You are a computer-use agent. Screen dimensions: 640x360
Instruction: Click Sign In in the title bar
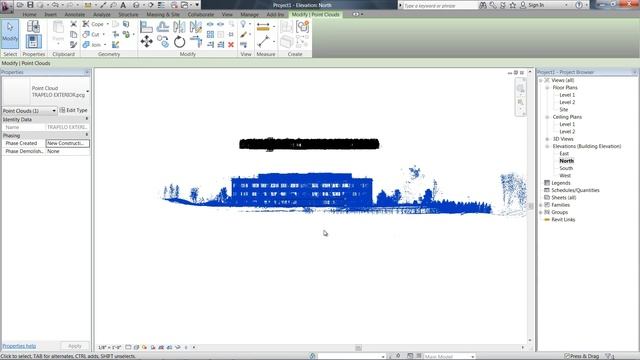536,5
